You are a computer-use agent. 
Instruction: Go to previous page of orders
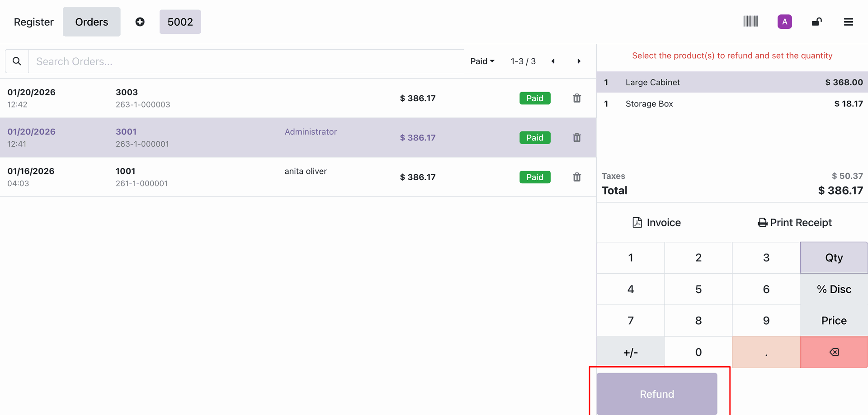point(553,61)
